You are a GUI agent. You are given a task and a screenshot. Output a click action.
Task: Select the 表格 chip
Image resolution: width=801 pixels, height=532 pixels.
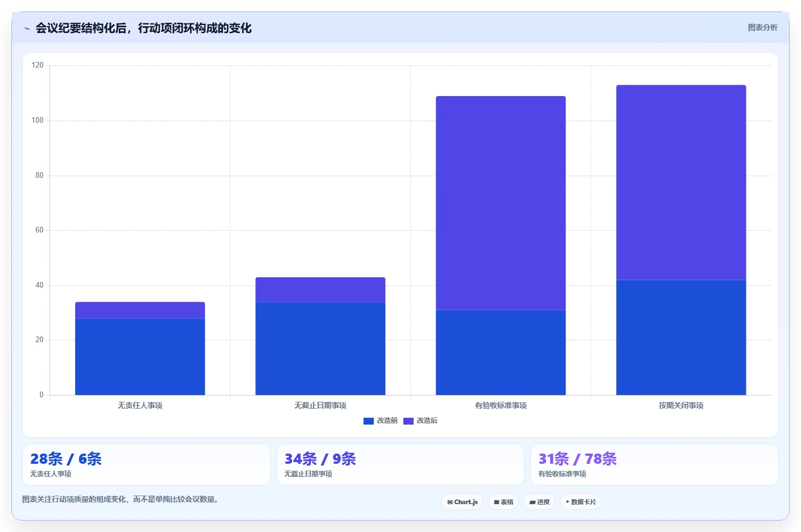[x=503, y=502]
